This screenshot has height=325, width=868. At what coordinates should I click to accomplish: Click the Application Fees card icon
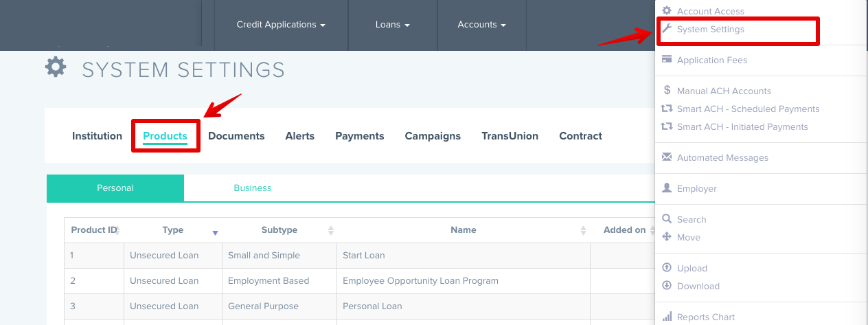tap(667, 60)
